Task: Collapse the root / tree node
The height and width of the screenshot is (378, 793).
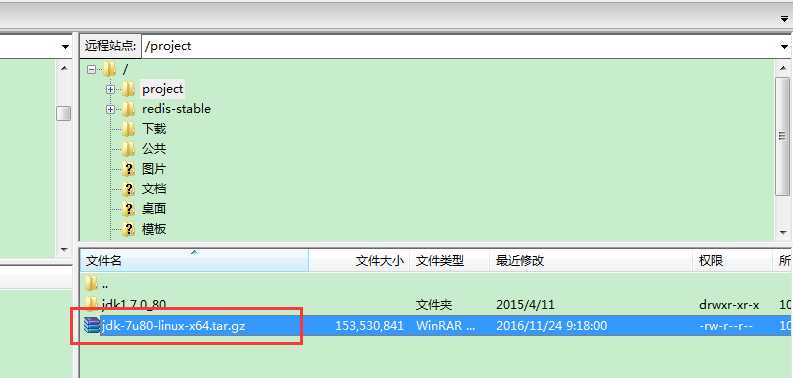Action: (92, 69)
